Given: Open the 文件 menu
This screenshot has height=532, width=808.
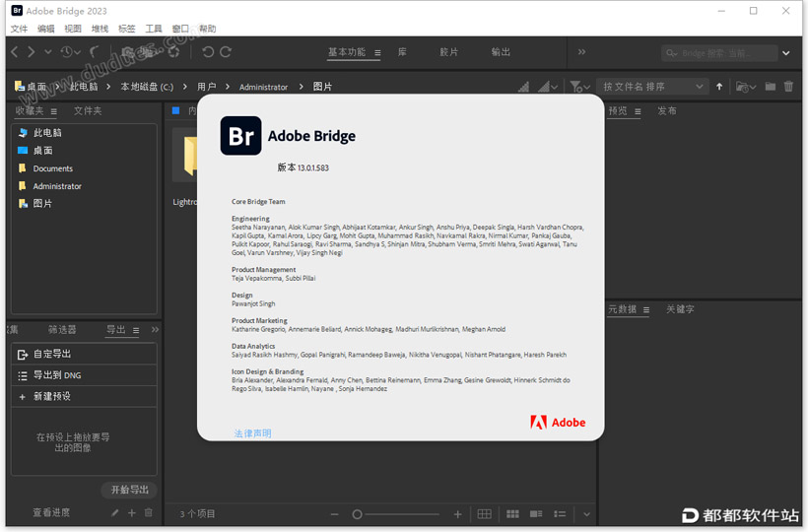Looking at the screenshot, I should (19, 29).
